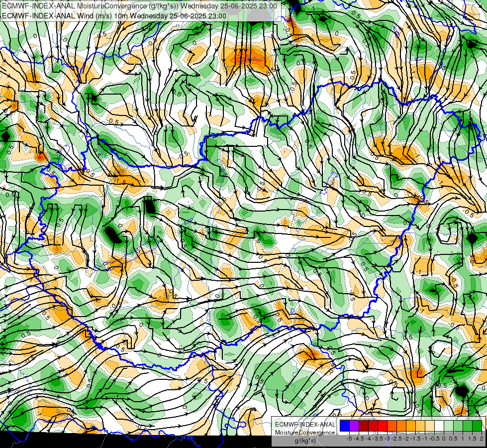Click the 'ECMWF-INDEX-ANAL' label in the legend box
Screen dimensions: 487x448
[x=305, y=425]
